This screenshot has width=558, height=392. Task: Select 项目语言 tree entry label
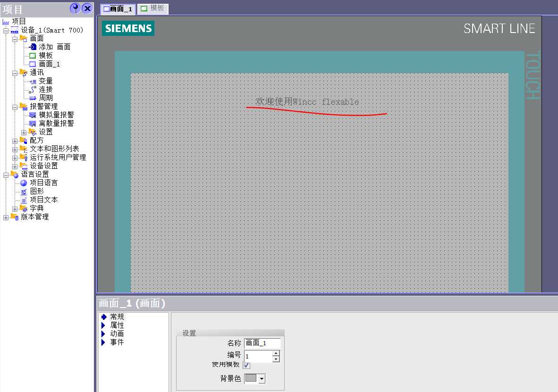[x=43, y=183]
